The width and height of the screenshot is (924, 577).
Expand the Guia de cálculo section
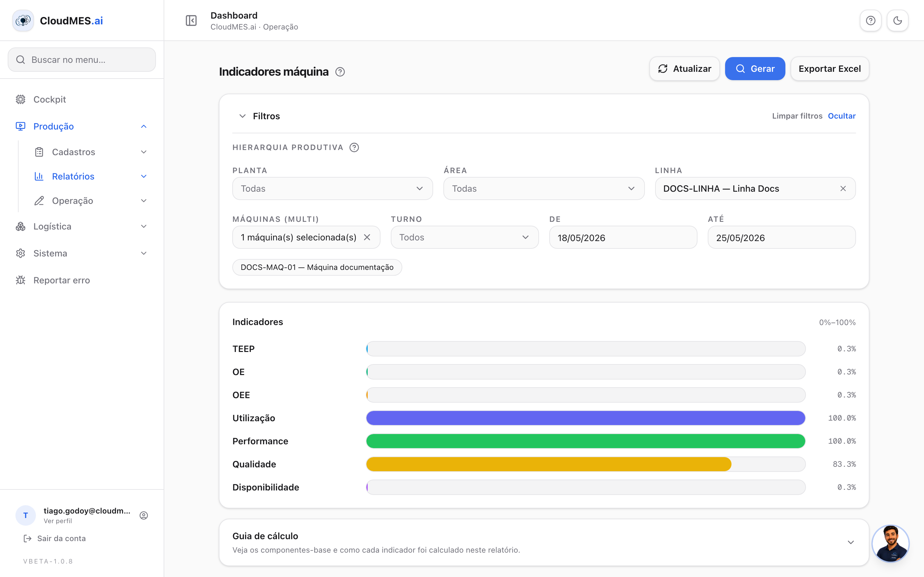point(851,542)
